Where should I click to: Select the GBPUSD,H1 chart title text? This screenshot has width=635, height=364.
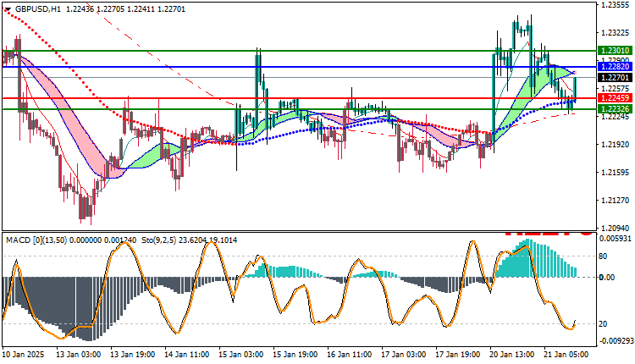coord(37,9)
